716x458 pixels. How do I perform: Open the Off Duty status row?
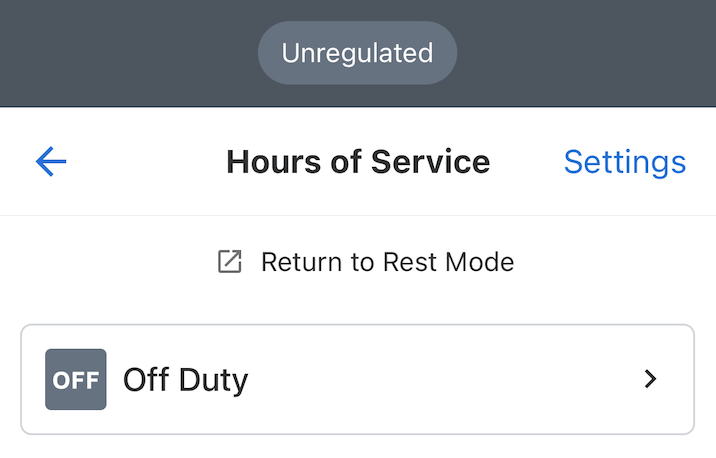(x=357, y=379)
